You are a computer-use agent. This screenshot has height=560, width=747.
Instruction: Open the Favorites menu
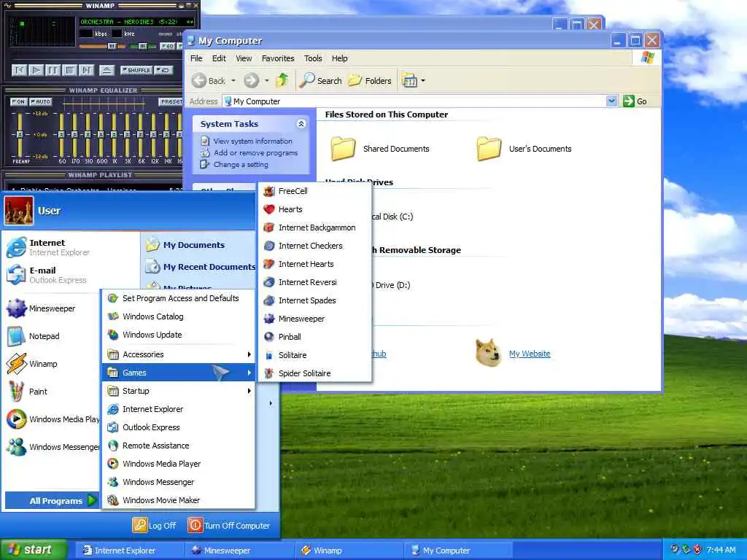(278, 58)
